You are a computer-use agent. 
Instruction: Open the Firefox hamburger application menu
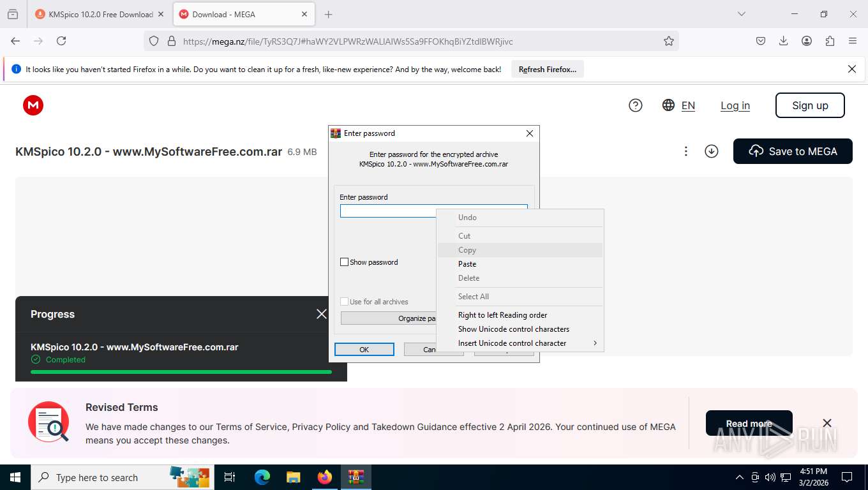tap(853, 41)
